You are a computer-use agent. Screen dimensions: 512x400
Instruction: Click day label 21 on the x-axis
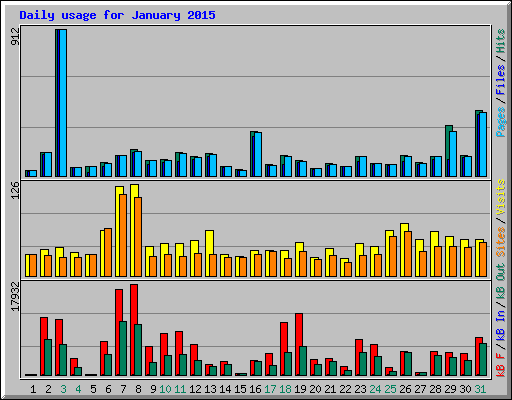tap(330, 389)
